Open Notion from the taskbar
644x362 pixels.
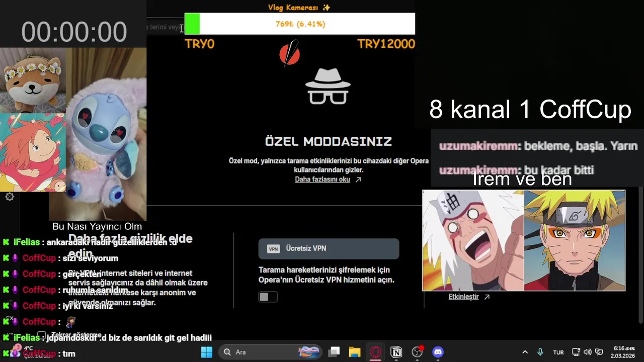point(396,352)
